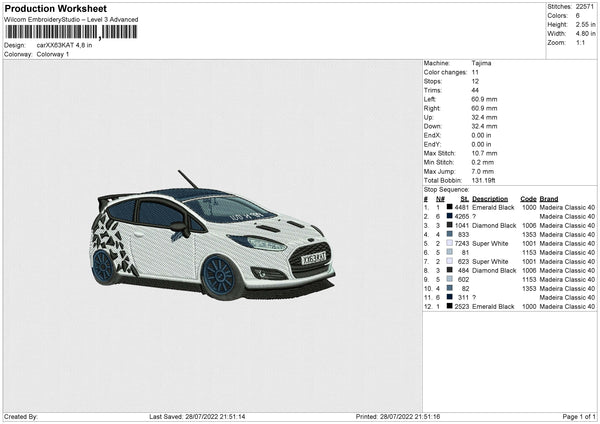Click the 'Stop Sequence:' heading
The width and height of the screenshot is (600, 424).
446,190
